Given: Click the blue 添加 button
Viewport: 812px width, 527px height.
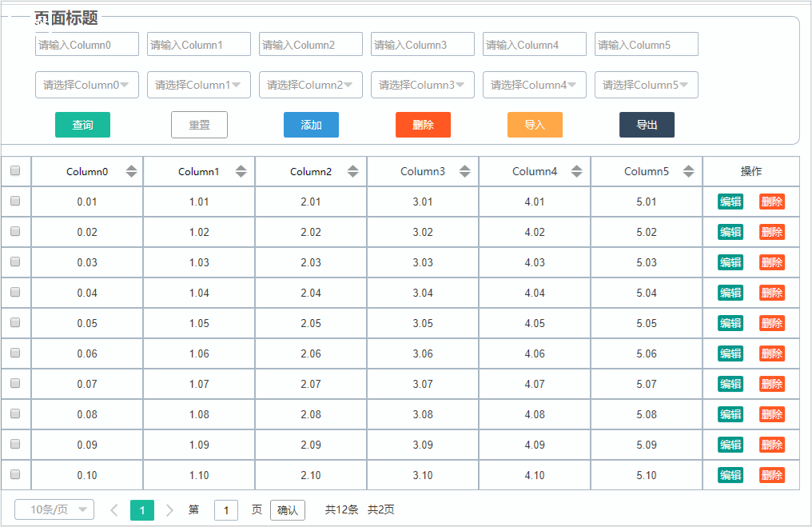Looking at the screenshot, I should 311,125.
